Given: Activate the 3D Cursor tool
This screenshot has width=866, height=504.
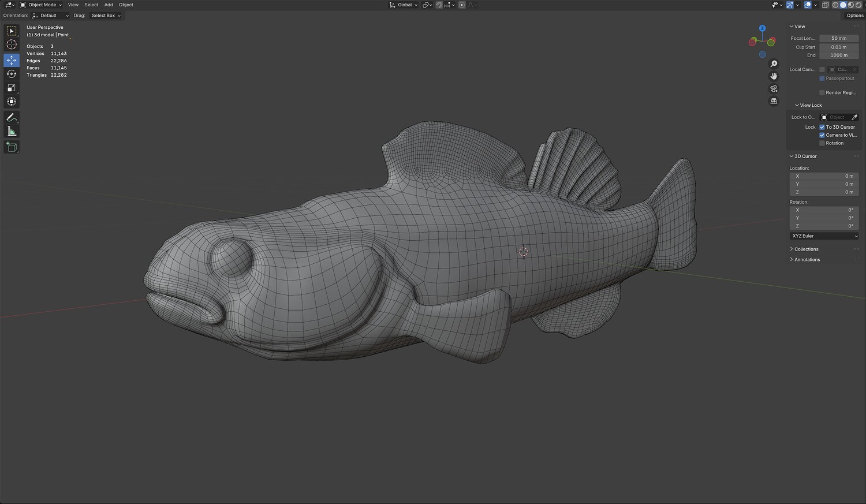Looking at the screenshot, I should pyautogui.click(x=12, y=44).
